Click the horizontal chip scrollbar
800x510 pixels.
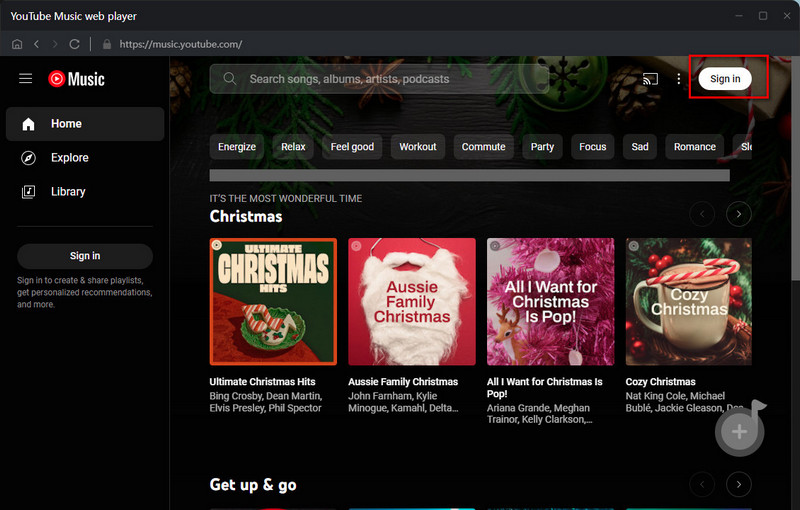pyautogui.click(x=469, y=175)
